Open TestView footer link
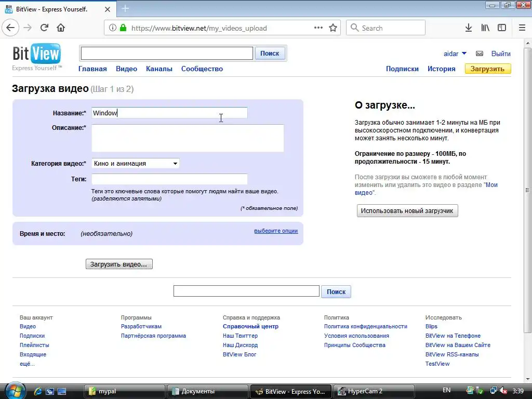 (x=437, y=364)
